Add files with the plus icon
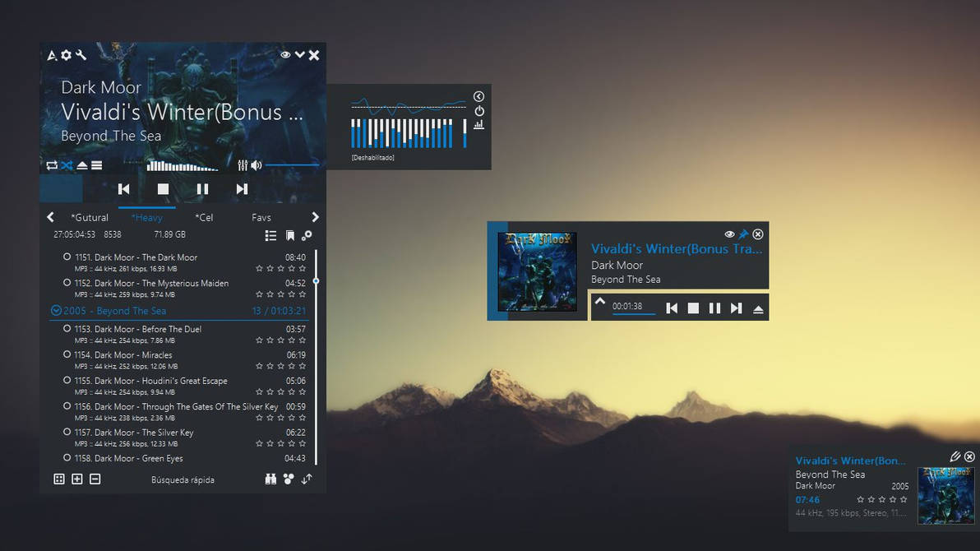 point(77,479)
